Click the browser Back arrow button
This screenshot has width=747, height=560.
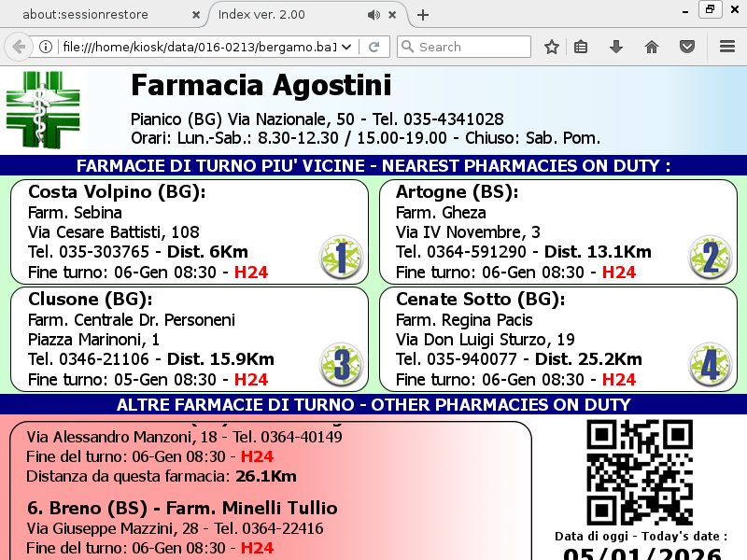(18, 47)
